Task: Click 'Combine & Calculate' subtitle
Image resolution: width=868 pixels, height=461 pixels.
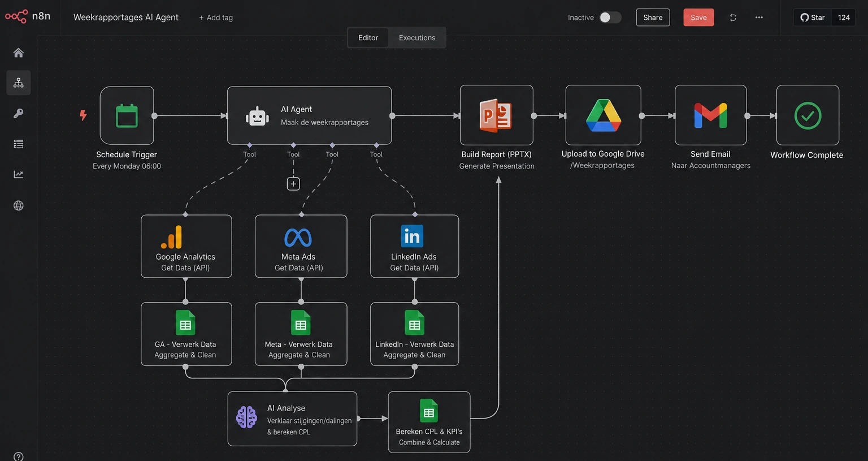Action: click(x=429, y=442)
